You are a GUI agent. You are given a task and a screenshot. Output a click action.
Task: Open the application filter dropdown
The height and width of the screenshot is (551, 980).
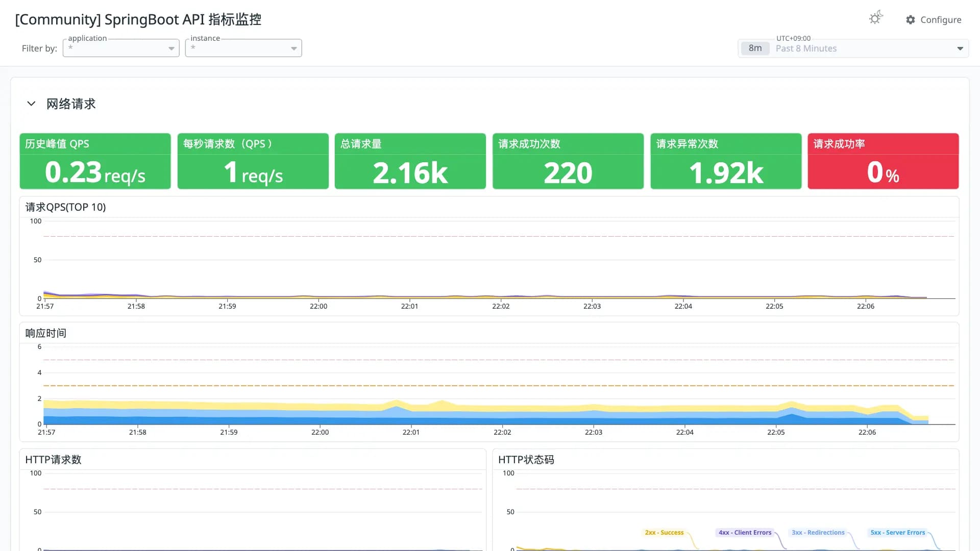click(x=121, y=48)
